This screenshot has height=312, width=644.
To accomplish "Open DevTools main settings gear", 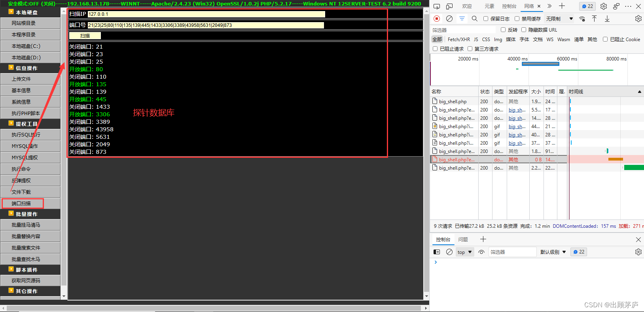I will point(603,6).
